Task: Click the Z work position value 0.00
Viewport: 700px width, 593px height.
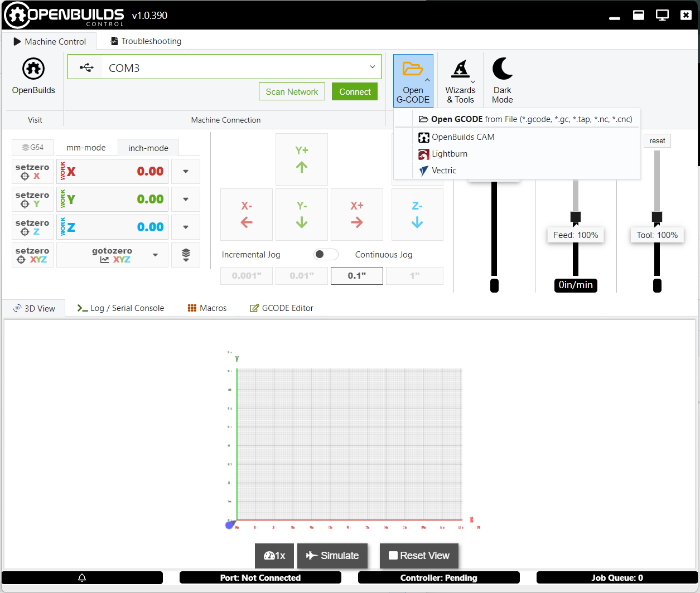Action: [x=150, y=227]
